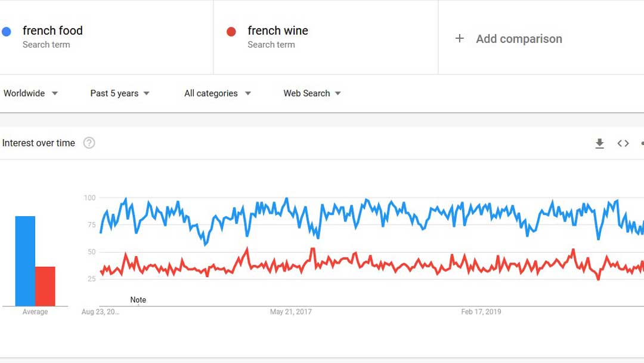Click the May 21, 2017 axis label
The image size is (644, 363).
290,312
